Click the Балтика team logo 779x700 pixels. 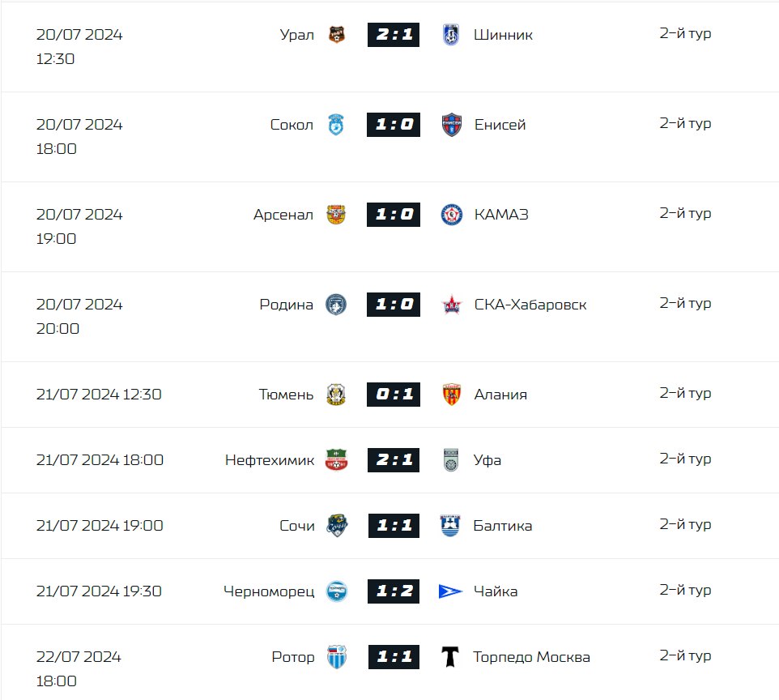click(x=450, y=526)
